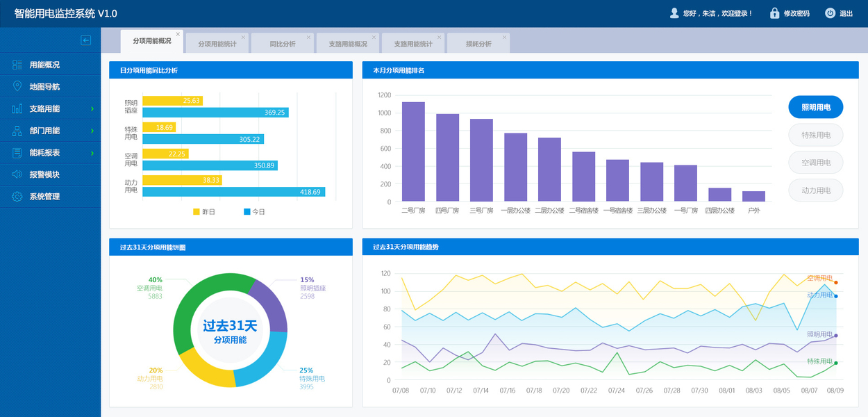
Task: Expand the 支路用能 submenu arrow
Action: coord(92,108)
